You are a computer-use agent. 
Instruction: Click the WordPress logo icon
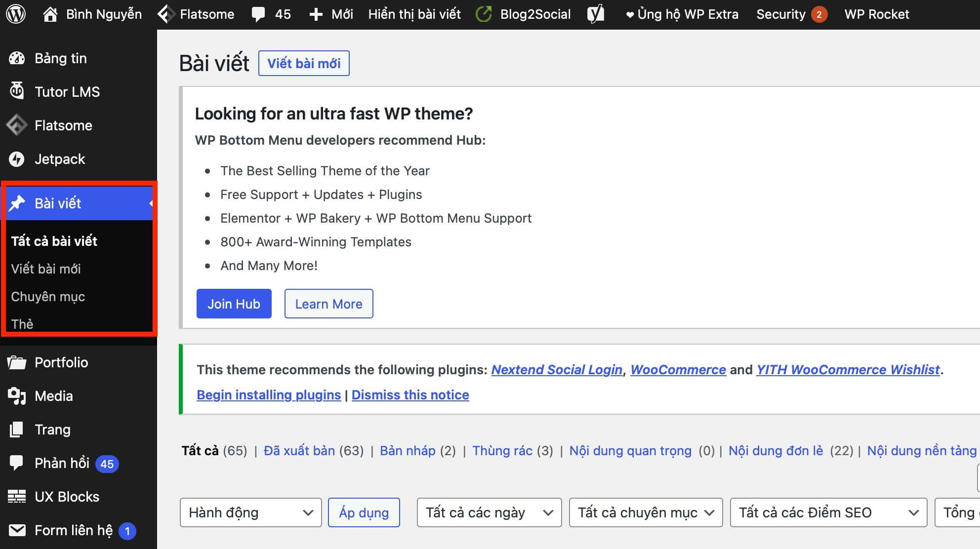(x=16, y=13)
